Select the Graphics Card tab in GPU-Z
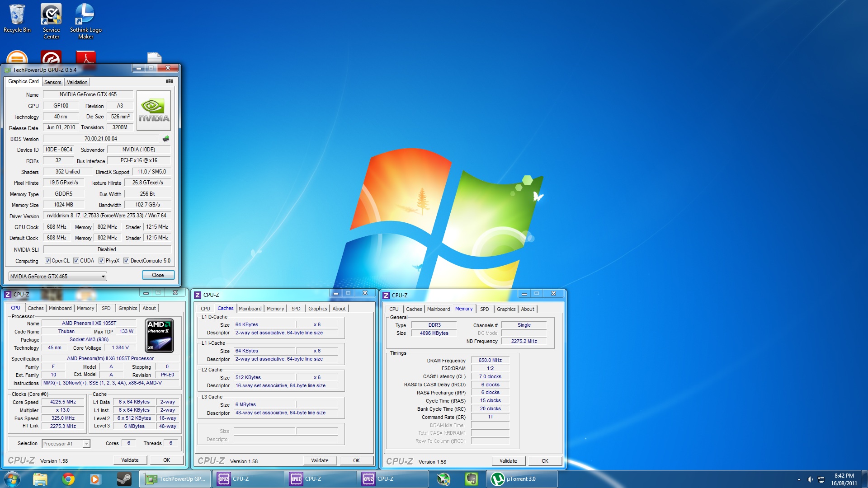Image resolution: width=868 pixels, height=488 pixels. (x=24, y=81)
